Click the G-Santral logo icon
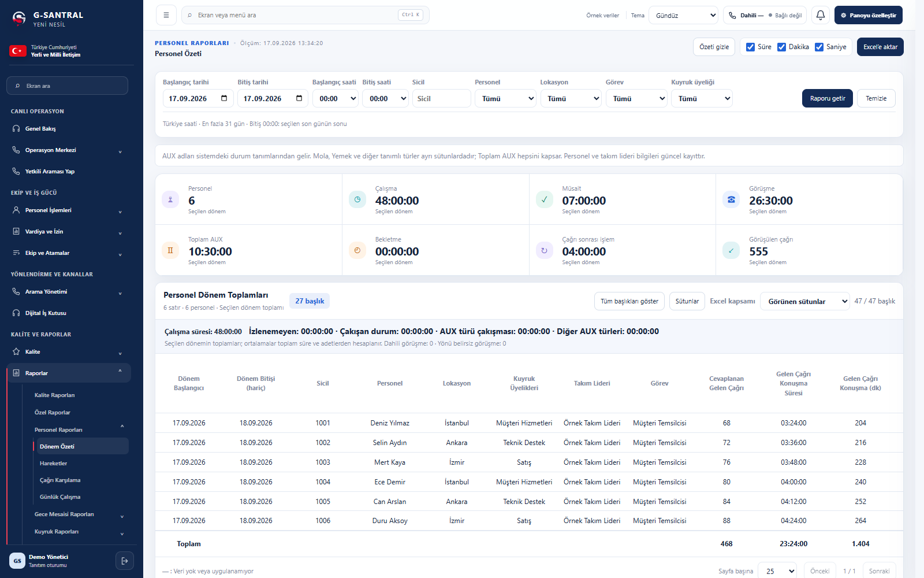924x578 pixels. pyautogui.click(x=19, y=18)
